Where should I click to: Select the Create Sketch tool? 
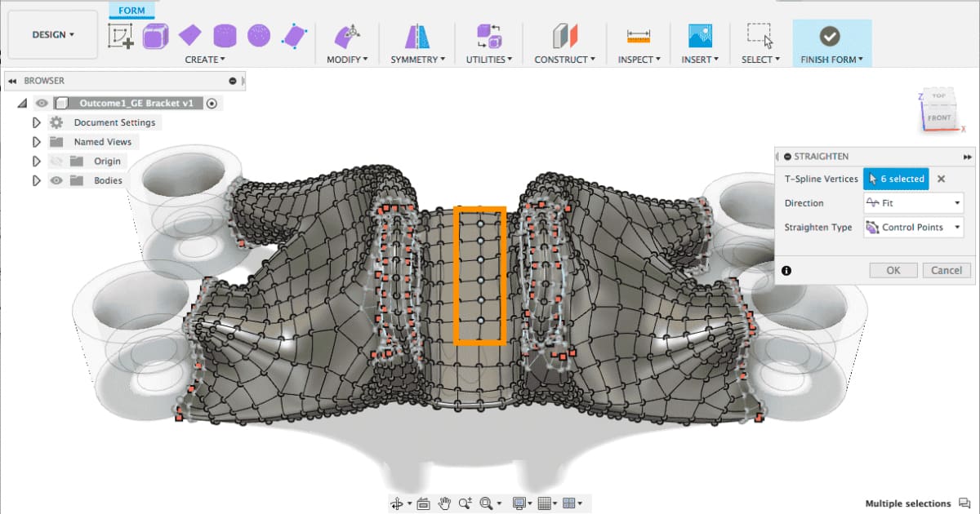click(x=121, y=36)
